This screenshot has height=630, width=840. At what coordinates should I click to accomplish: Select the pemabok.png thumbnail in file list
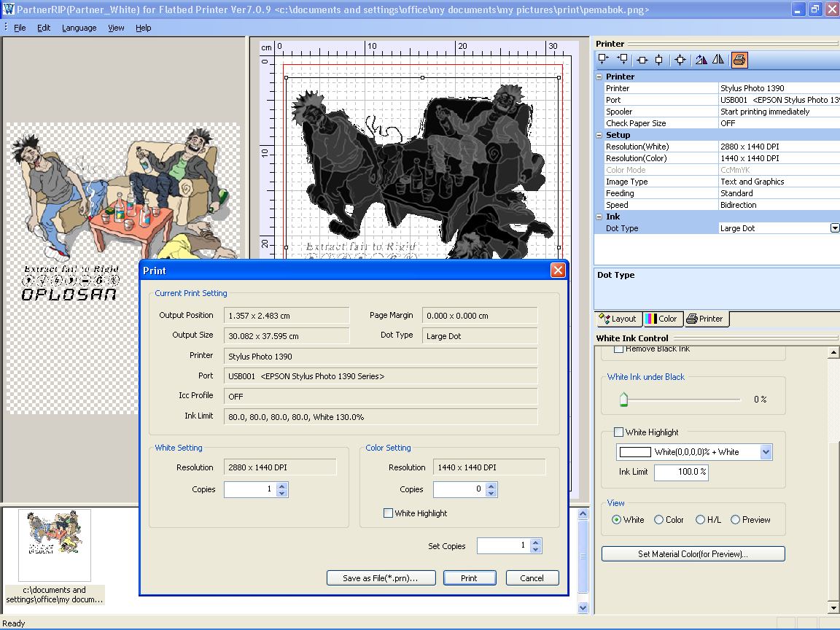click(55, 545)
